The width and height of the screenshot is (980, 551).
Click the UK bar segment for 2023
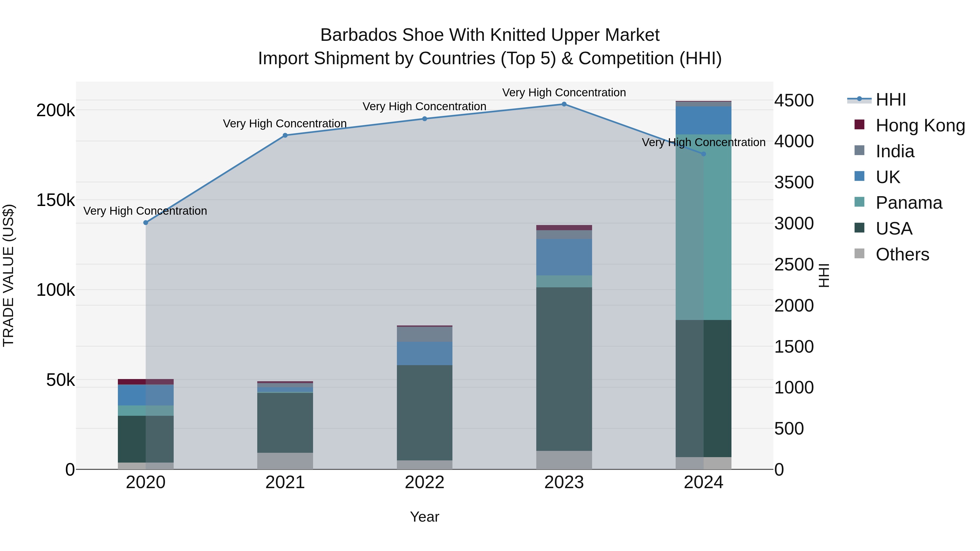click(x=564, y=257)
